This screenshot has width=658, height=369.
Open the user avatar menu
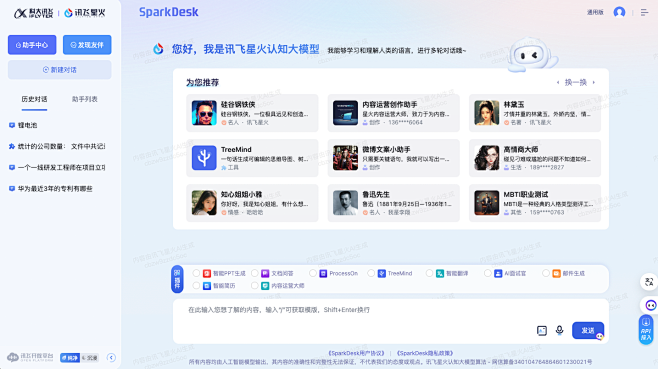[x=619, y=12]
